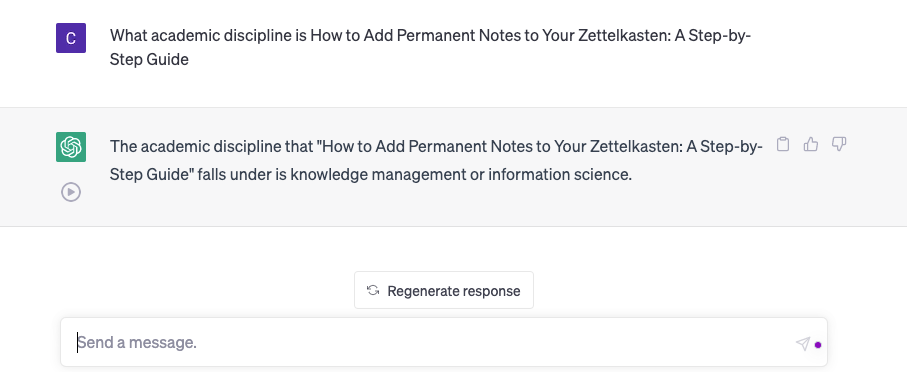Mark the response with thumbs down
The image size is (907, 372).
point(839,144)
